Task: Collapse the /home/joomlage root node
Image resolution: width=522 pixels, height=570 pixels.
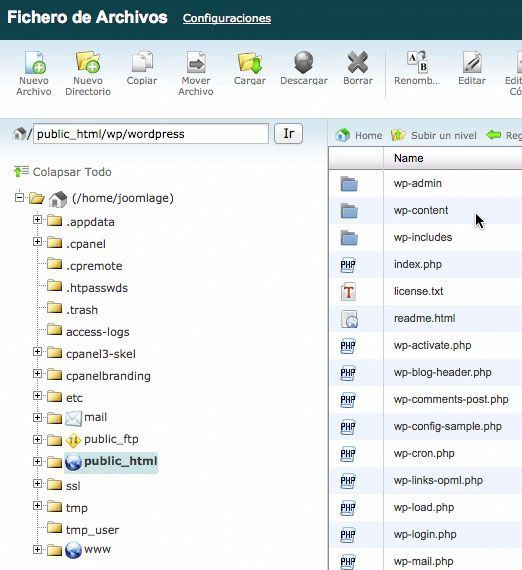Action: [x=19, y=198]
